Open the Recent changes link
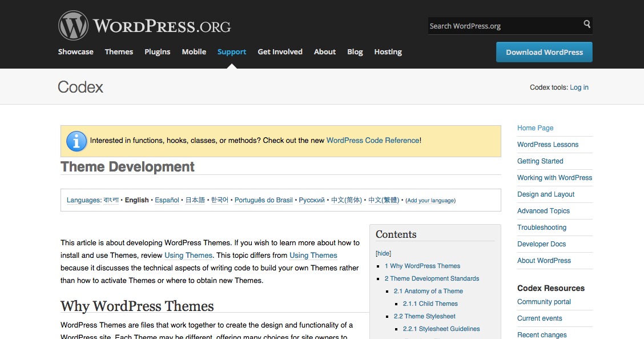644x339 pixels. [542, 335]
